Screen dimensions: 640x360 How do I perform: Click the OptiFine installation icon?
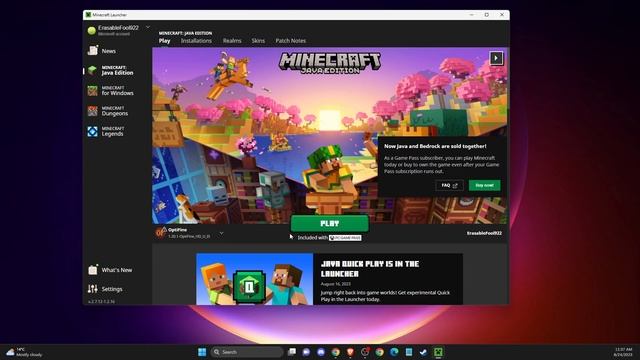[160, 233]
